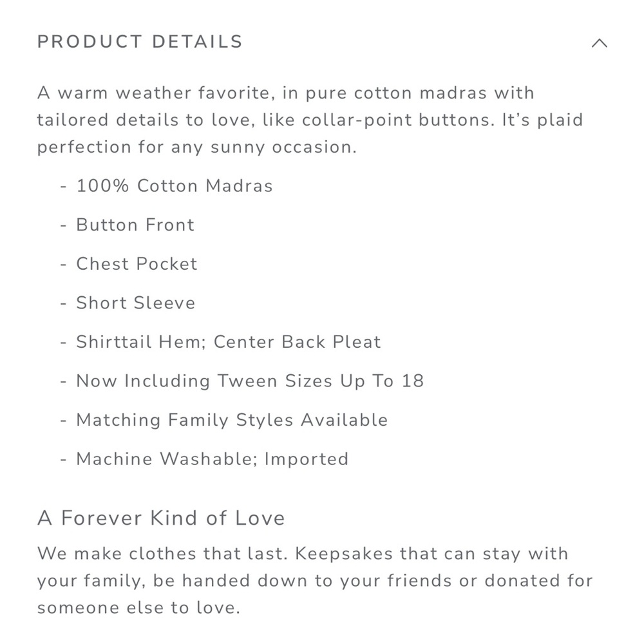644x644 pixels.
Task: Click the word madras in first description line
Action: (x=453, y=93)
